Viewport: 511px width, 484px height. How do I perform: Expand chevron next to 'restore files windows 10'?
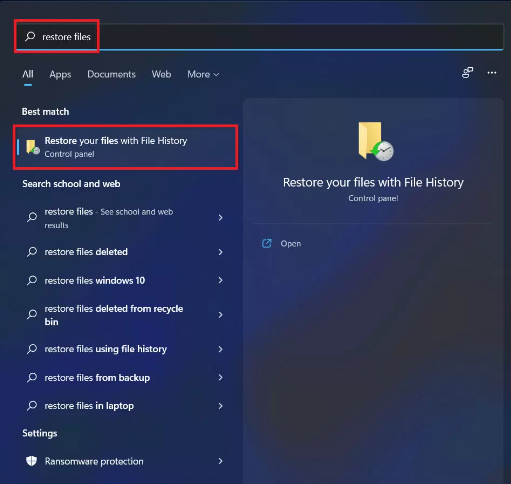click(x=220, y=280)
